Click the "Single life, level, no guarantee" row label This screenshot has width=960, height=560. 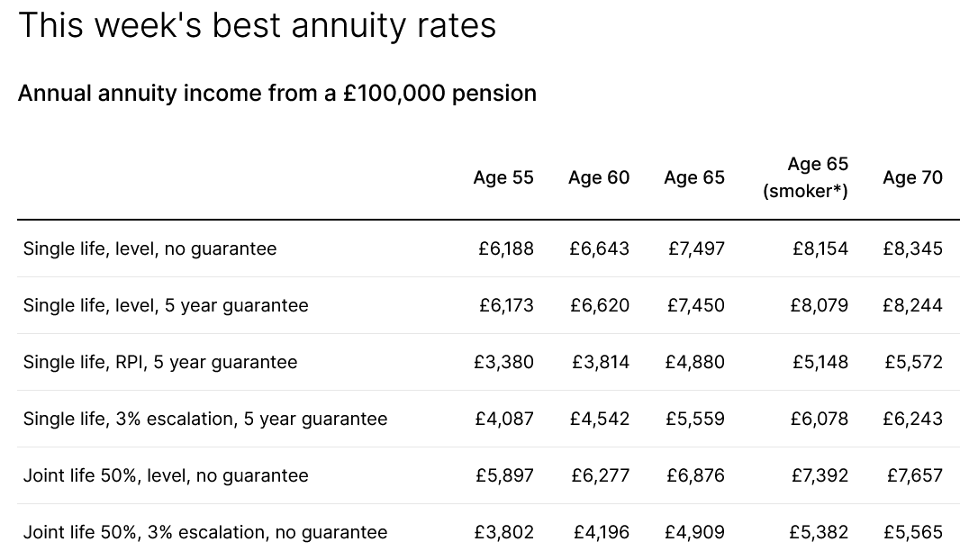(x=149, y=248)
